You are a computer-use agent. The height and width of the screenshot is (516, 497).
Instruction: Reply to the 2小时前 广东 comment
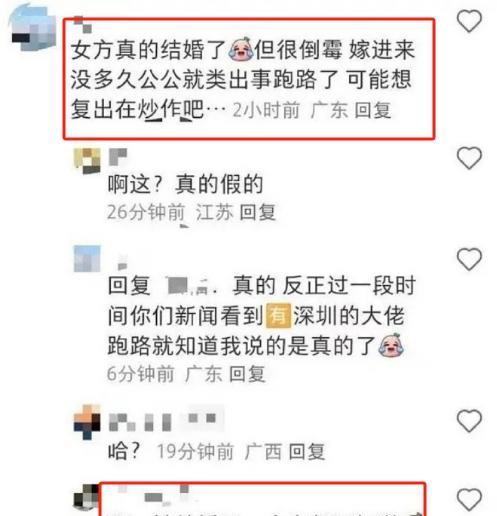tap(372, 110)
